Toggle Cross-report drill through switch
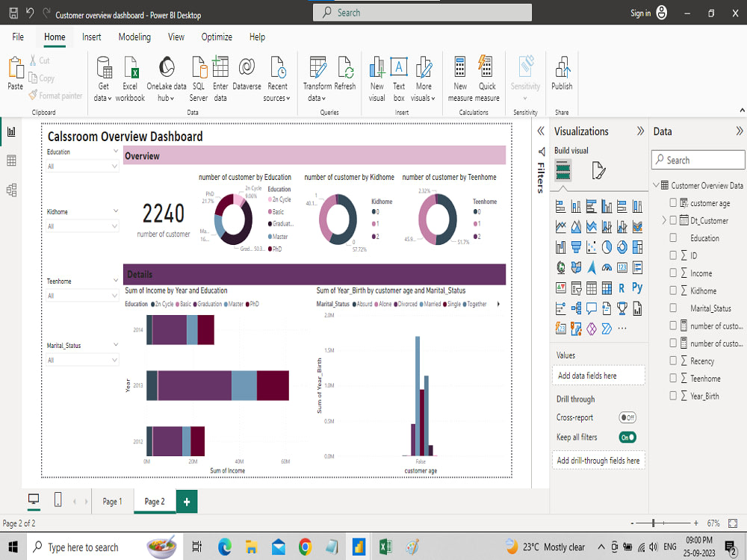Viewport: 747px width, 560px height. (x=627, y=417)
